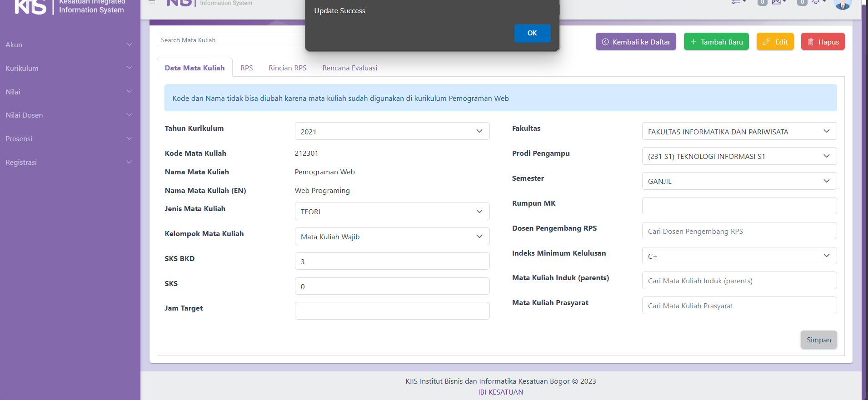Expand the Nilai Dosen sidebar menu

(x=69, y=115)
